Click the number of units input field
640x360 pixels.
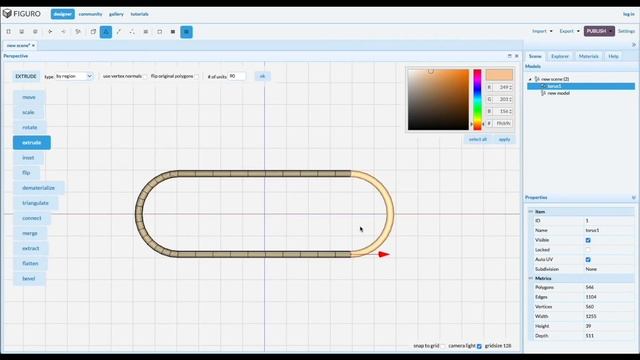pyautogui.click(x=236, y=76)
